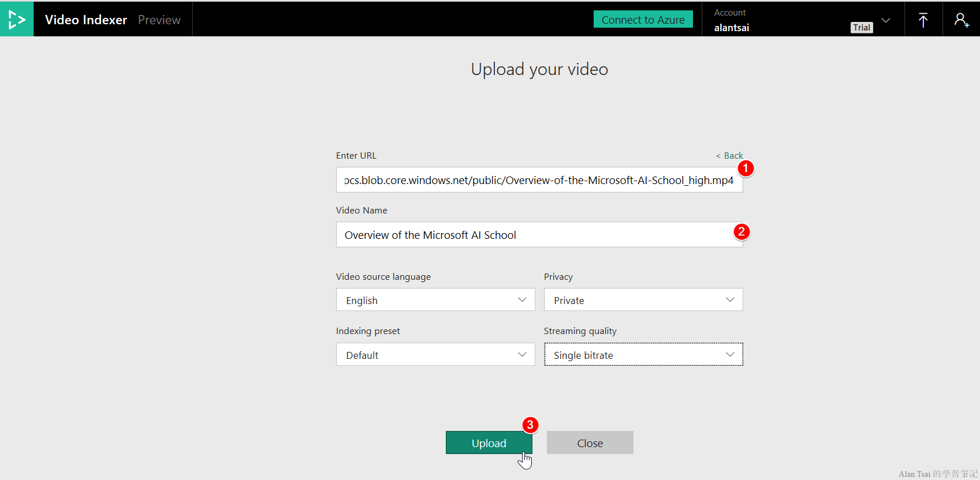
Task: Open the Privacy dropdown set to Private
Action: click(643, 300)
